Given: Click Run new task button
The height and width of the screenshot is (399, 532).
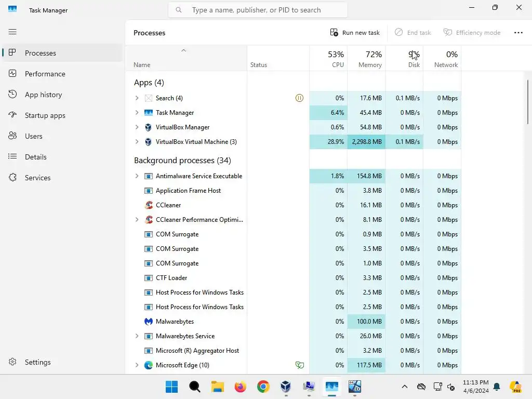Looking at the screenshot, I should pyautogui.click(x=355, y=33).
